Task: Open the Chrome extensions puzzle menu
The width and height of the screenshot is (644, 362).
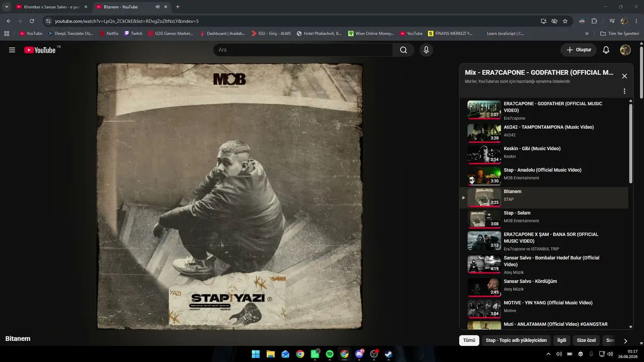Action: pos(594,21)
